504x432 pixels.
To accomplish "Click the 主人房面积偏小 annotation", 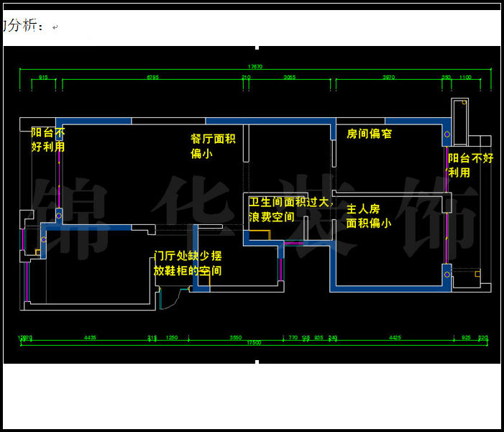I will point(369,216).
